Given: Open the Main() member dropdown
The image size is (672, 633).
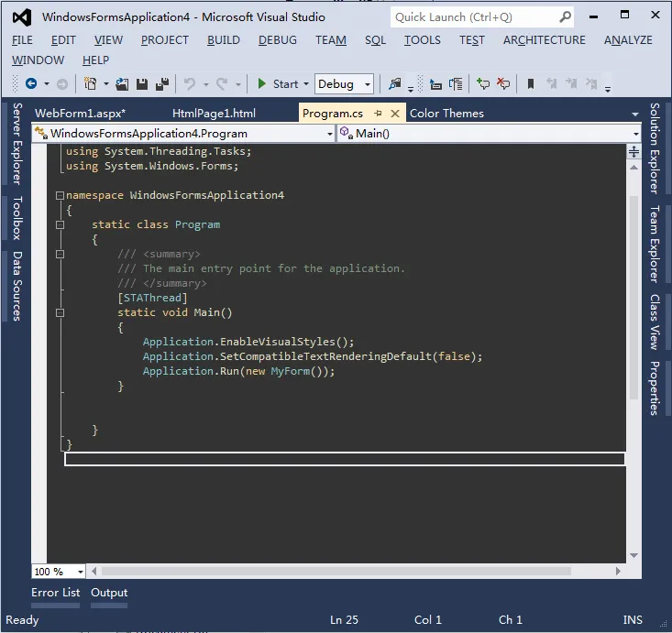Looking at the screenshot, I should pos(489,134).
